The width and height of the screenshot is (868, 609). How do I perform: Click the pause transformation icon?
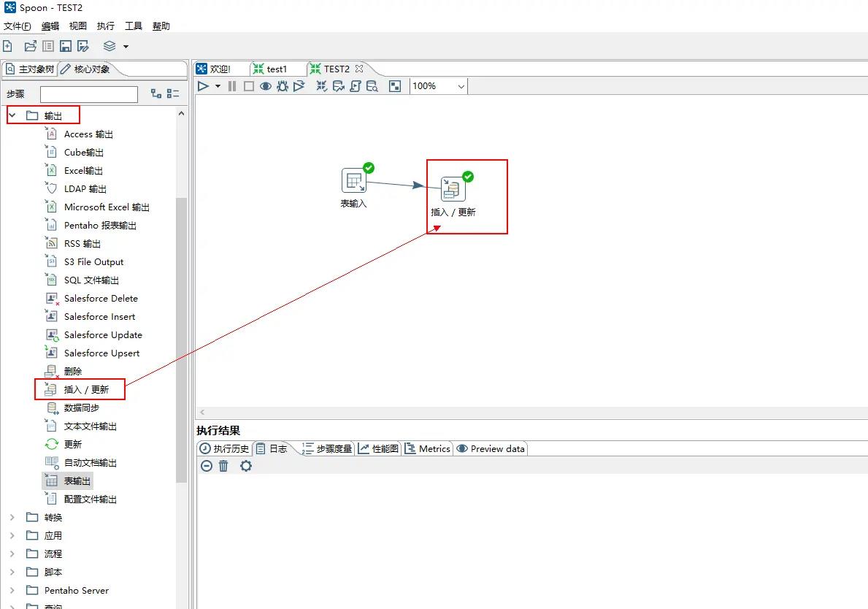tap(232, 86)
